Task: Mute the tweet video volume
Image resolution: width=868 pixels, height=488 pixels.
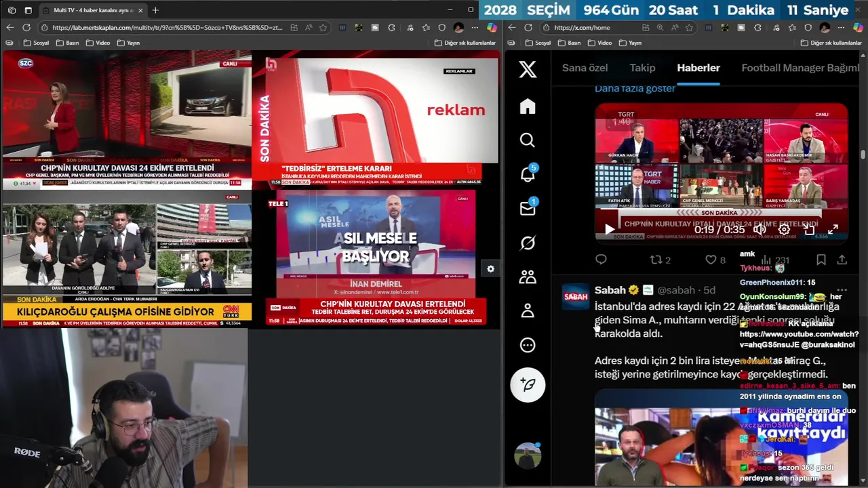Action: tap(759, 230)
